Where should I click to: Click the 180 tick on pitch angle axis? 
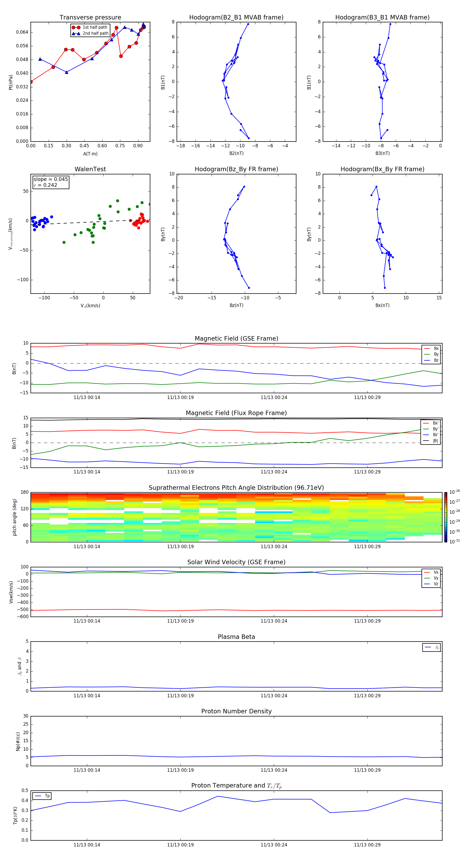(x=25, y=492)
